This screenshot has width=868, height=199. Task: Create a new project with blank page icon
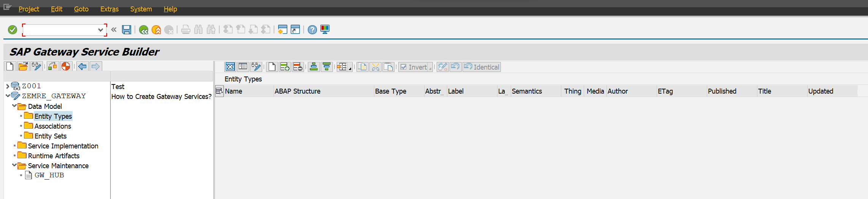[10, 67]
